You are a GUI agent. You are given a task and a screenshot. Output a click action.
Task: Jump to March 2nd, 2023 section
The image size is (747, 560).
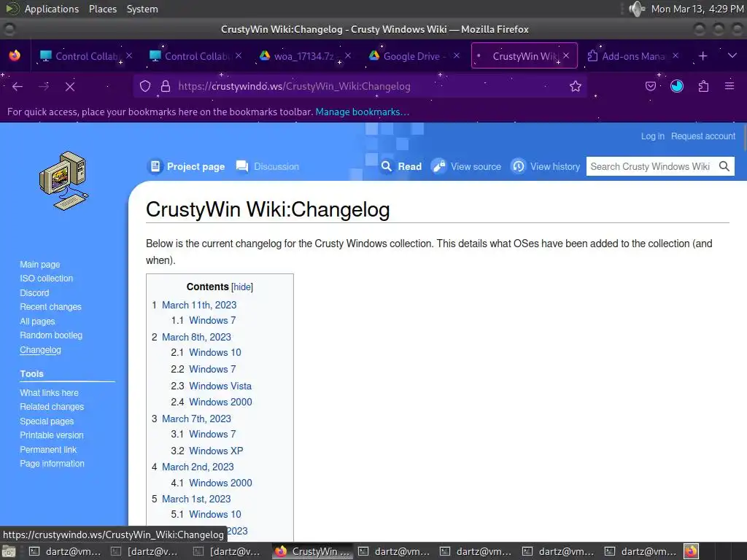click(198, 467)
